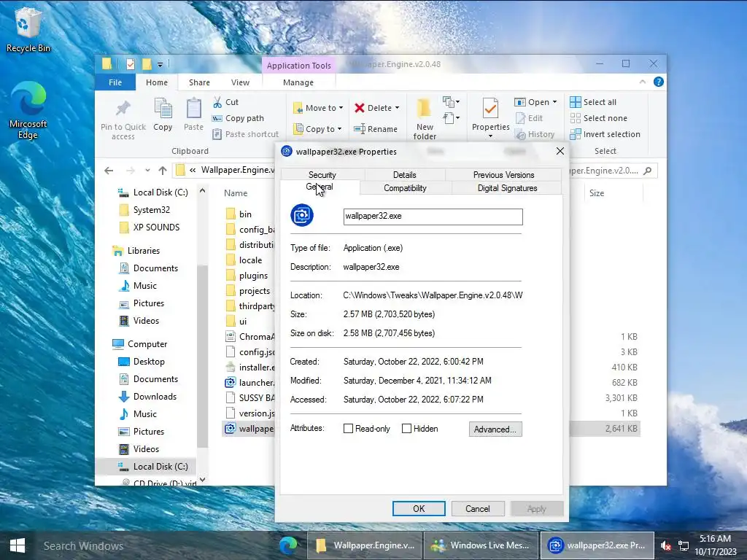Click the Edit icon in the ribbon
Screen dimensions: 747x560
point(520,118)
